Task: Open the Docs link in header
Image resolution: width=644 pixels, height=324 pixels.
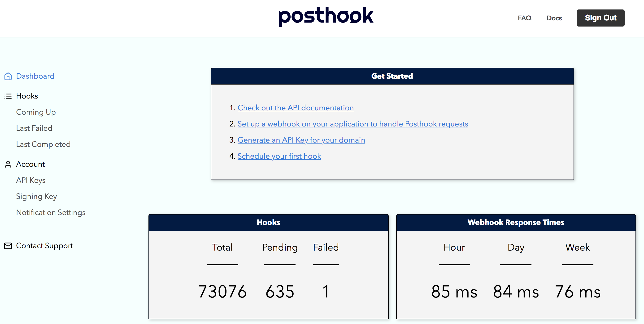Action: pyautogui.click(x=554, y=18)
